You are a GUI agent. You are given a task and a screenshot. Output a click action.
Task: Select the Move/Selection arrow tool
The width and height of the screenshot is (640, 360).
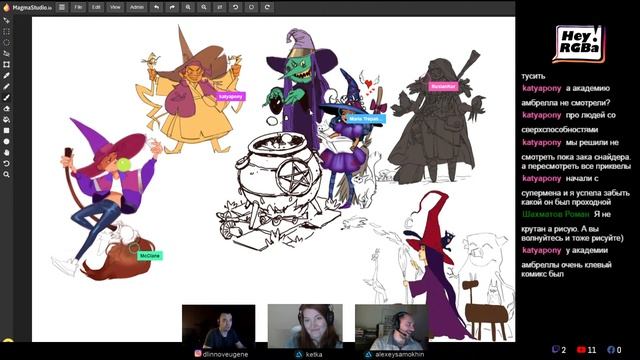coord(7,20)
